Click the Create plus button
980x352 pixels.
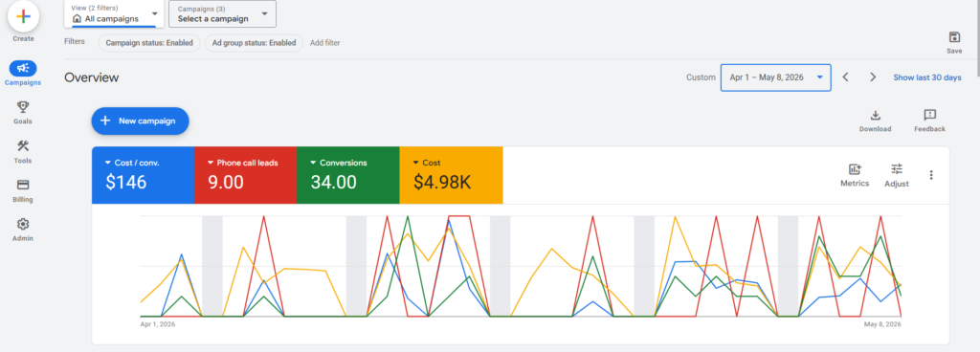point(23,17)
